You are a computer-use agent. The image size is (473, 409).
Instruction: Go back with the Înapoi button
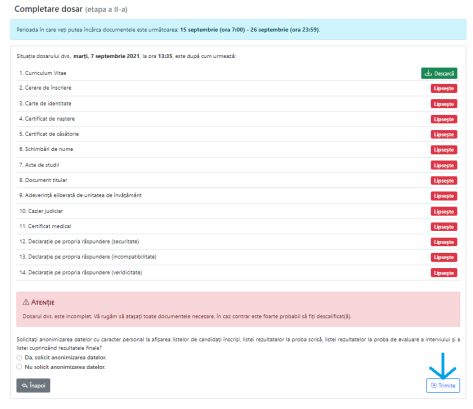33,385
